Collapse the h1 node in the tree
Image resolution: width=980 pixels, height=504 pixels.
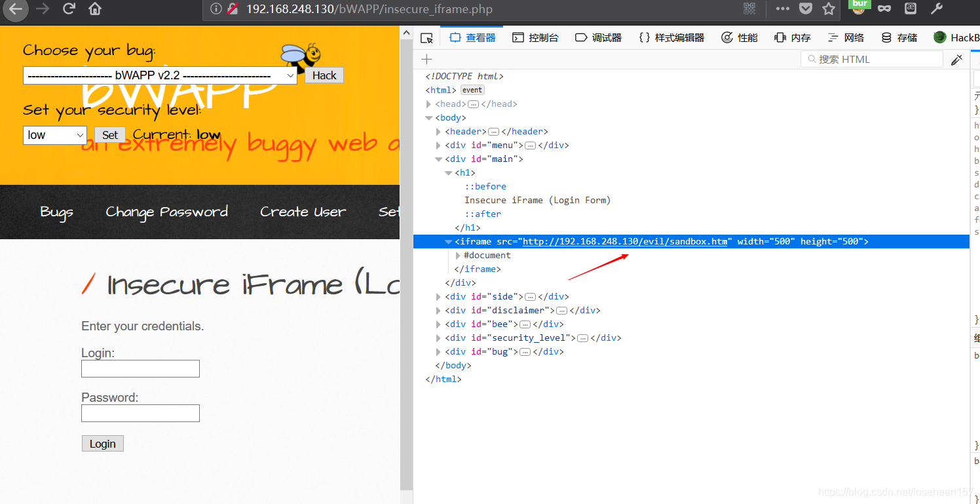pyautogui.click(x=449, y=173)
